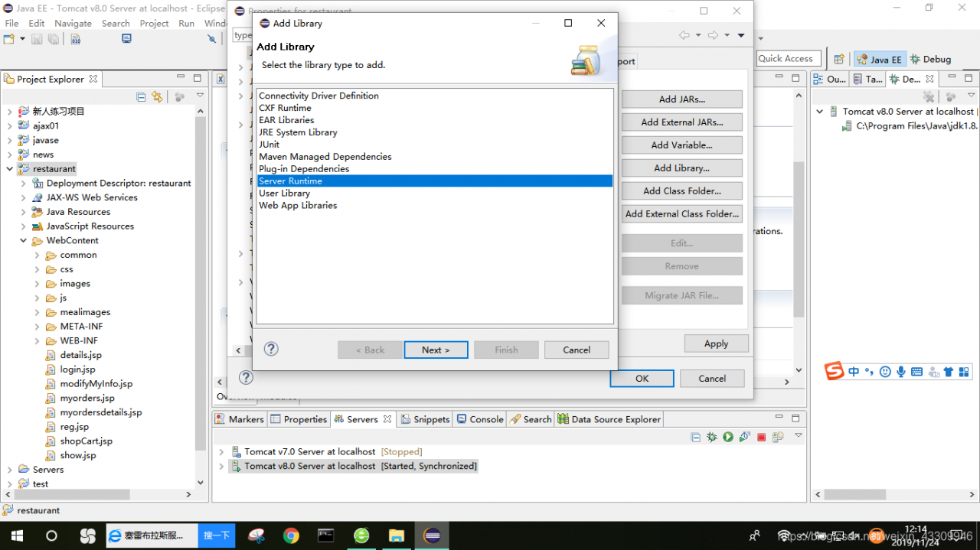Collapse Tomcat v8.0 node in Debug view
The height and width of the screenshot is (550, 980).
819,112
